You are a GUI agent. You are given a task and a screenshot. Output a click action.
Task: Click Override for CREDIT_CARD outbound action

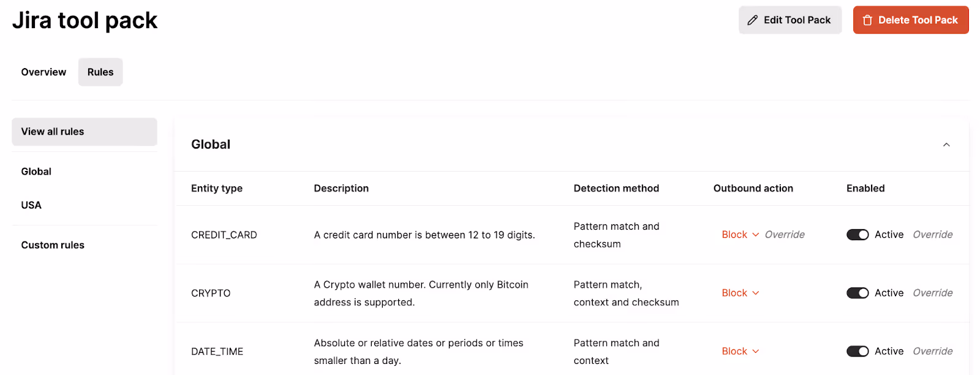coord(785,234)
